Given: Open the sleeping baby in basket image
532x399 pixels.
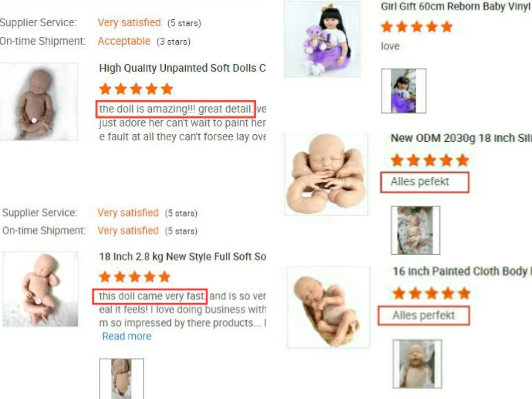Looking at the screenshot, I should click(x=328, y=307).
